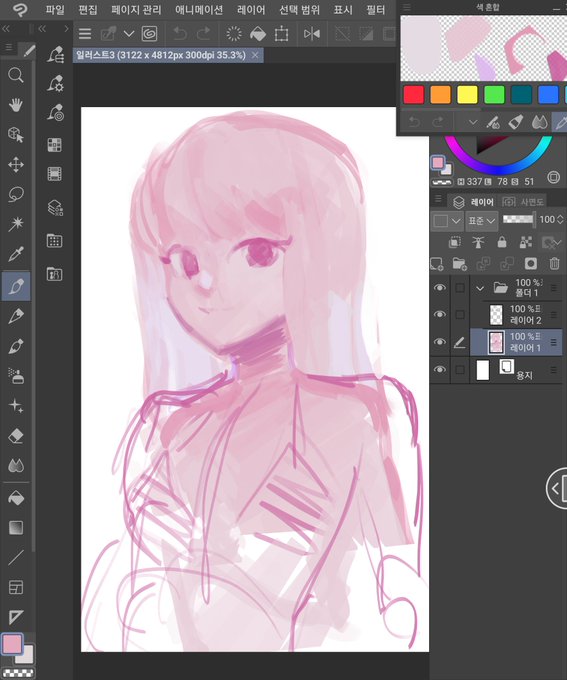Expand panel using right-edge circle arrow
This screenshot has width=567, height=680.
pyautogui.click(x=557, y=488)
